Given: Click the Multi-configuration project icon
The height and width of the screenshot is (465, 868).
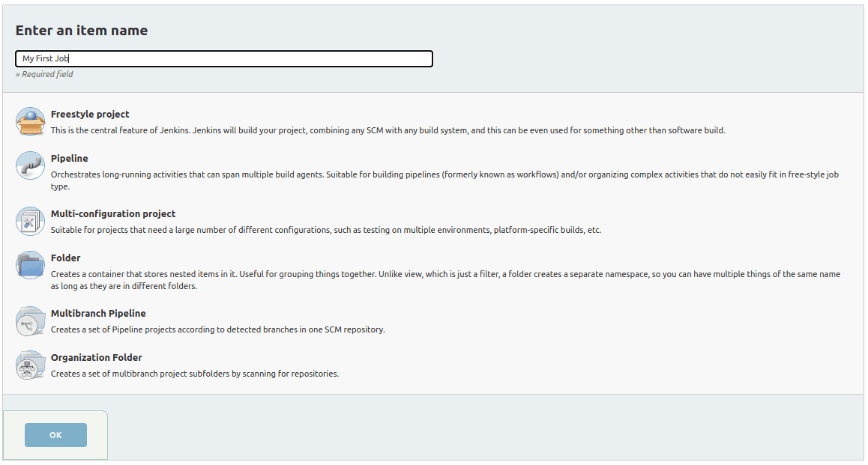Looking at the screenshot, I should (31, 221).
